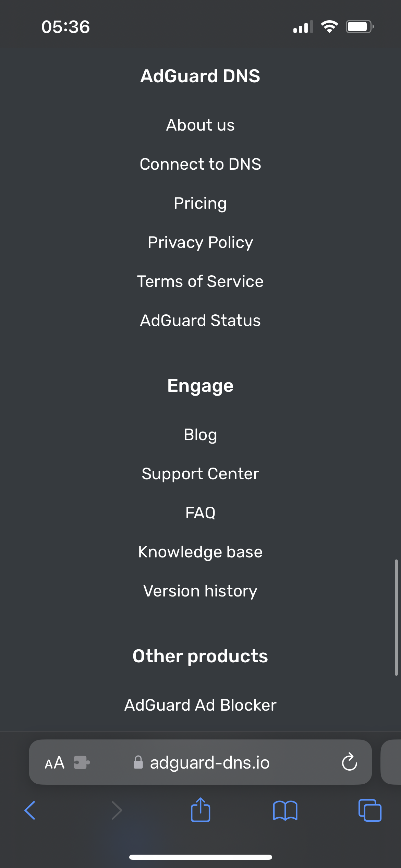Open AdGuard Ad Blocker product page
The height and width of the screenshot is (868, 401).
tap(200, 705)
